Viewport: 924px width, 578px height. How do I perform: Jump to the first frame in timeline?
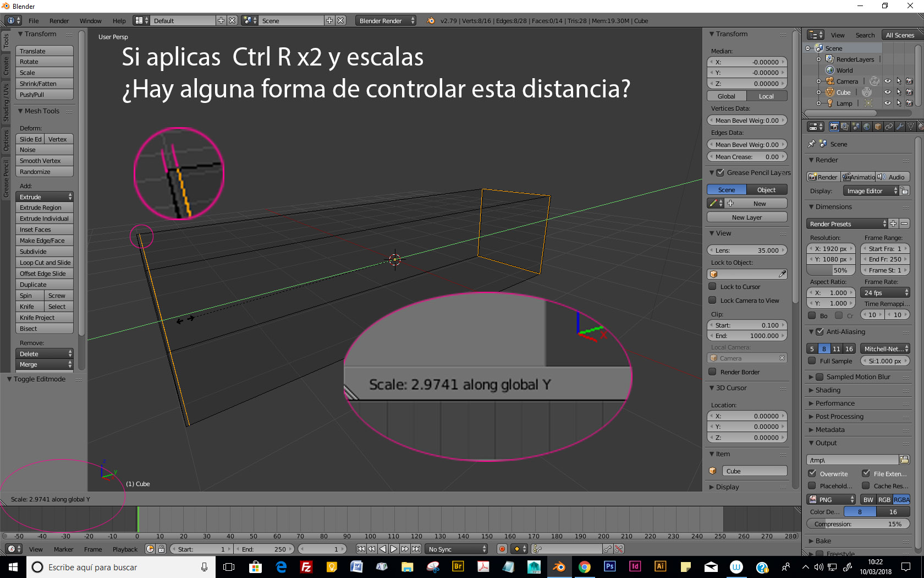pos(361,549)
